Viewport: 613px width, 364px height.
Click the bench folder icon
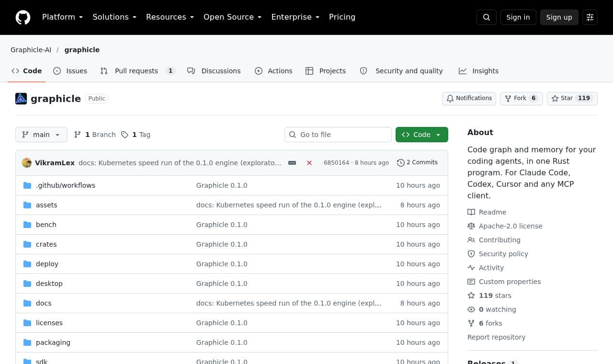click(x=27, y=225)
